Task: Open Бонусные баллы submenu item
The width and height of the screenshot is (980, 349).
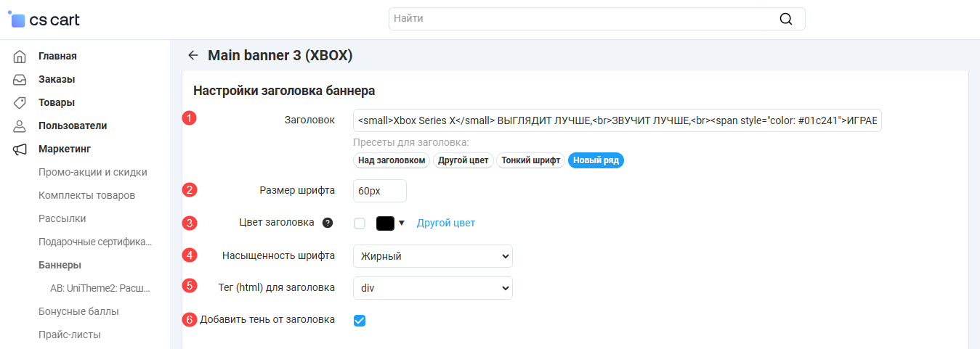Action: pos(78,311)
